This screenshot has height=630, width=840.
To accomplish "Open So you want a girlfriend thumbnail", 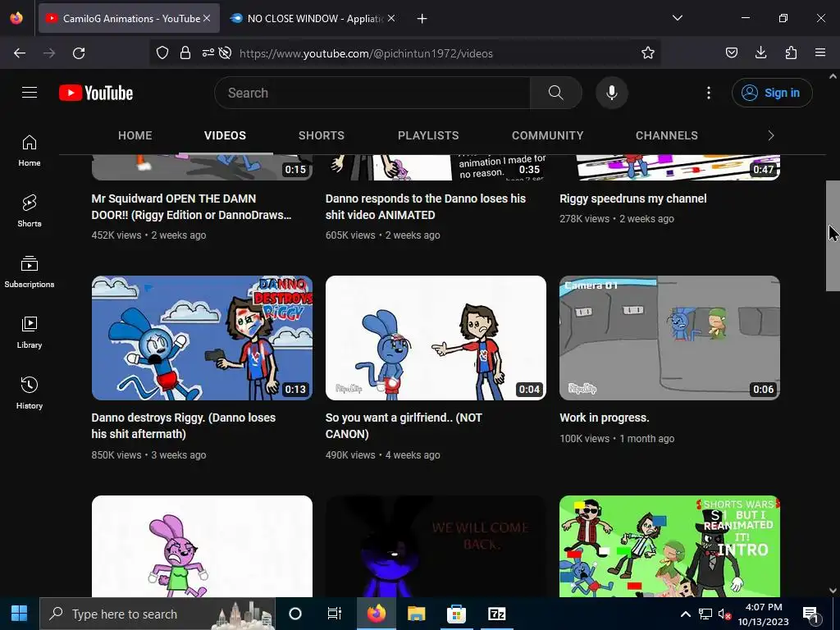I will [x=436, y=337].
